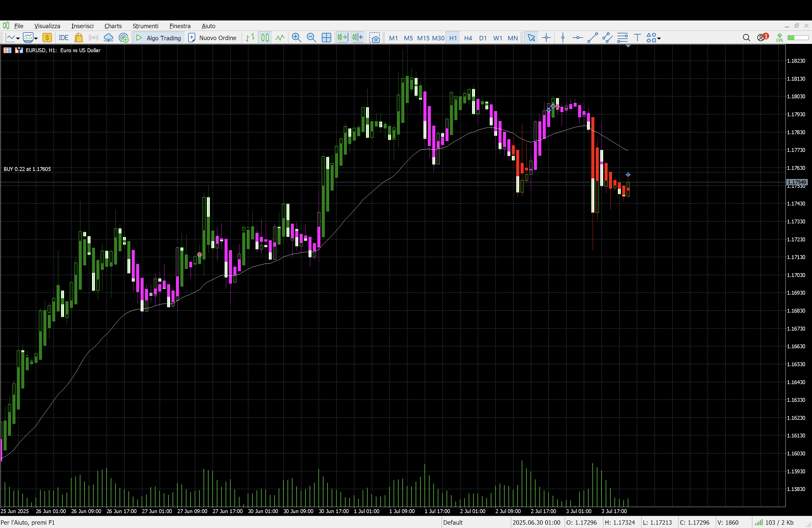This screenshot has height=528, width=812.
Task: Draw a trendline with the line tool
Action: (x=592, y=38)
